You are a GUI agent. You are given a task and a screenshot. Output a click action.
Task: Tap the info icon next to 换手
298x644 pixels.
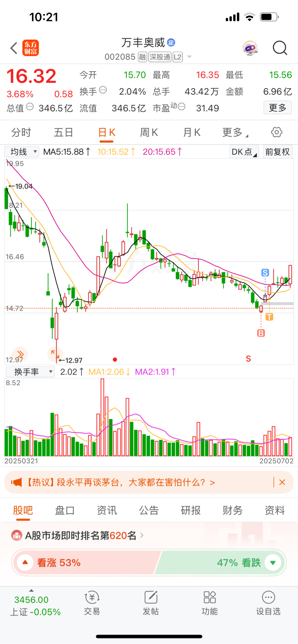pos(103,90)
